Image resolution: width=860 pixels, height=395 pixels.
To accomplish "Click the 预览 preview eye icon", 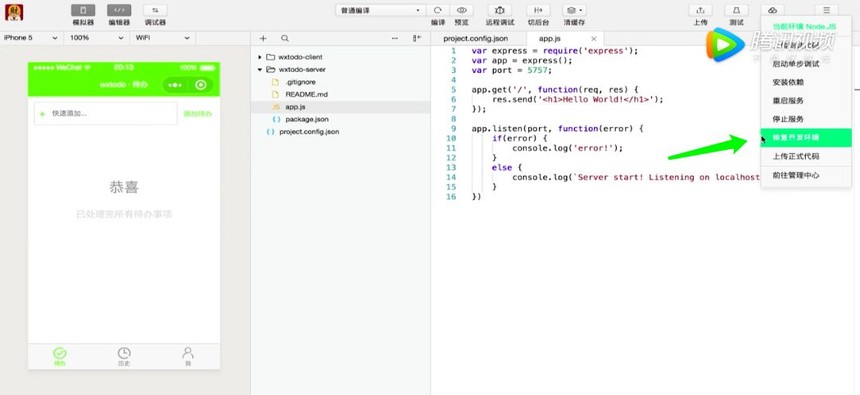I will click(462, 10).
